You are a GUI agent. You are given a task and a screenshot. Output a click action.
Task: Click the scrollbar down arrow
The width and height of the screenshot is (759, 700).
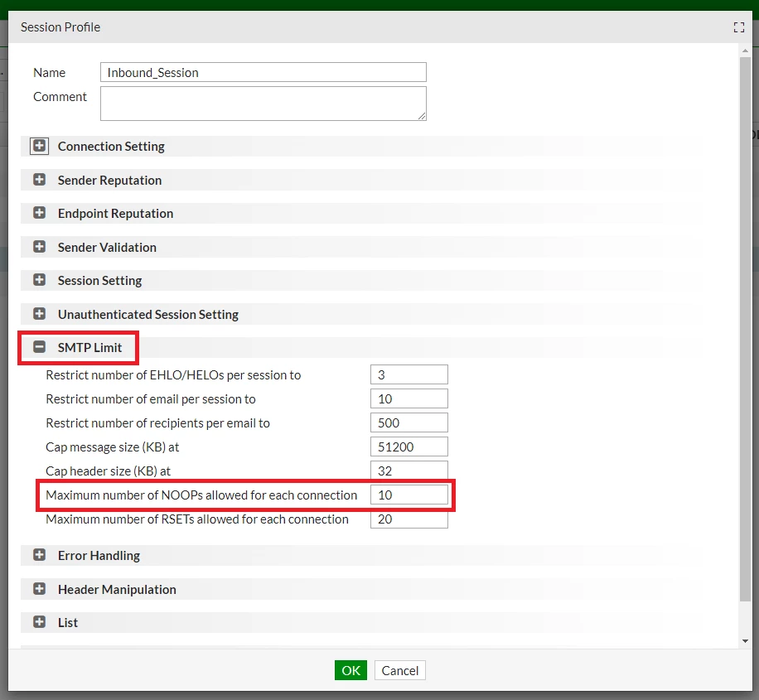tap(745, 641)
